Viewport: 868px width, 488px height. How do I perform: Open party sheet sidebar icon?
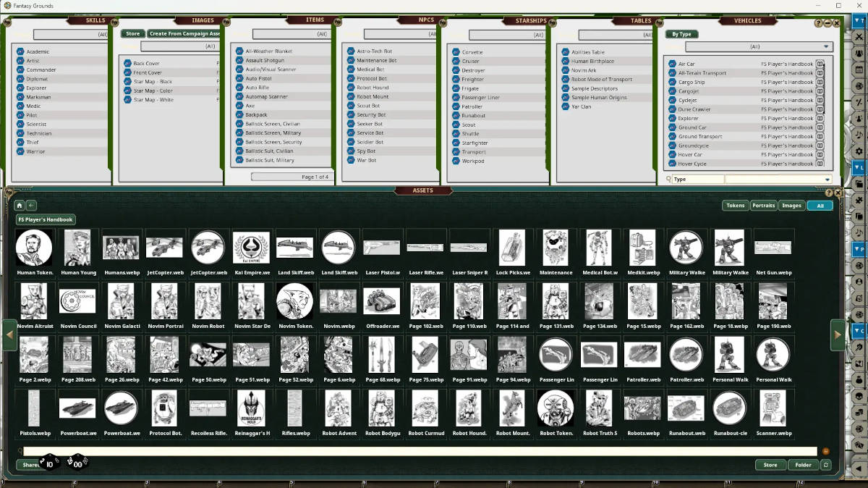click(x=859, y=52)
